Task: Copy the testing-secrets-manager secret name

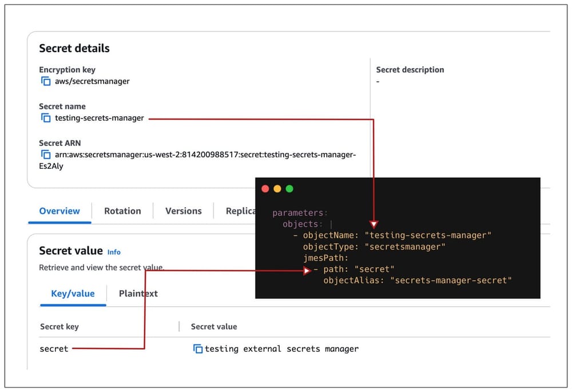Action: tap(46, 118)
